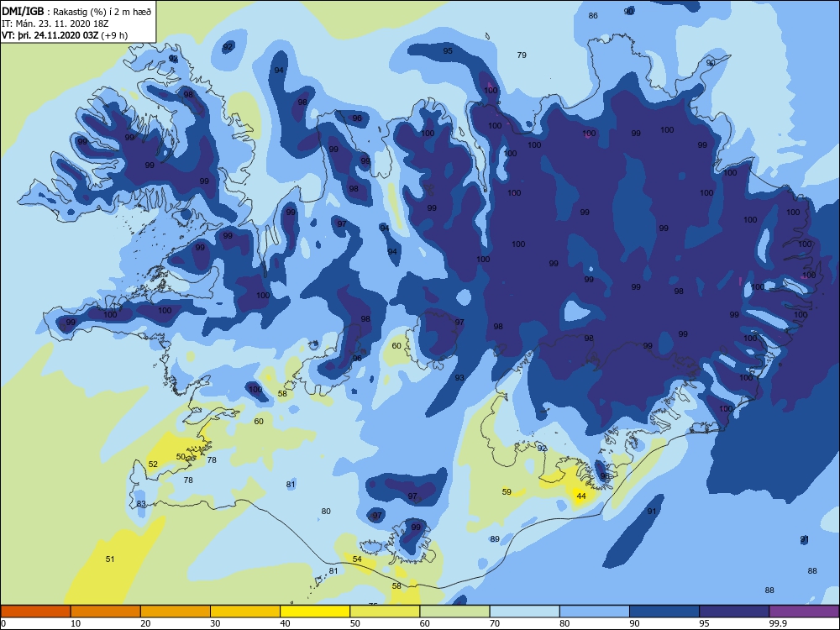Click the '10' legend scale label
Screen dimensions: 840x630
coord(76,623)
